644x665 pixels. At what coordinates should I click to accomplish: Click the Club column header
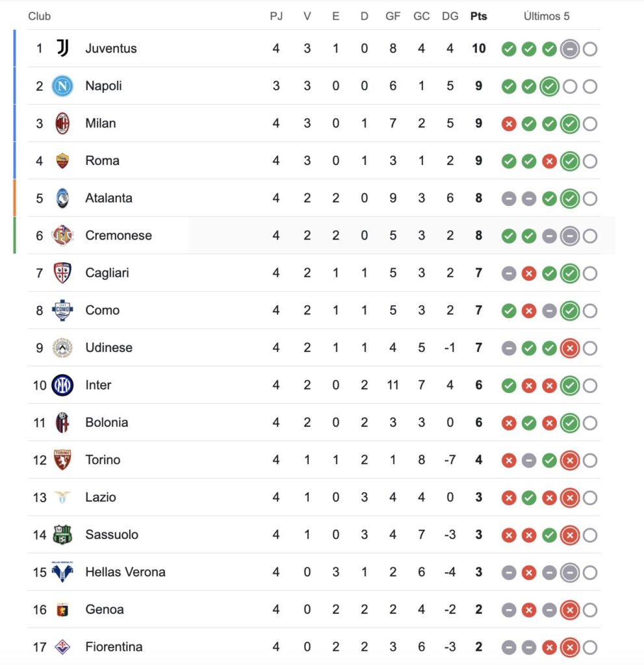tap(39, 16)
